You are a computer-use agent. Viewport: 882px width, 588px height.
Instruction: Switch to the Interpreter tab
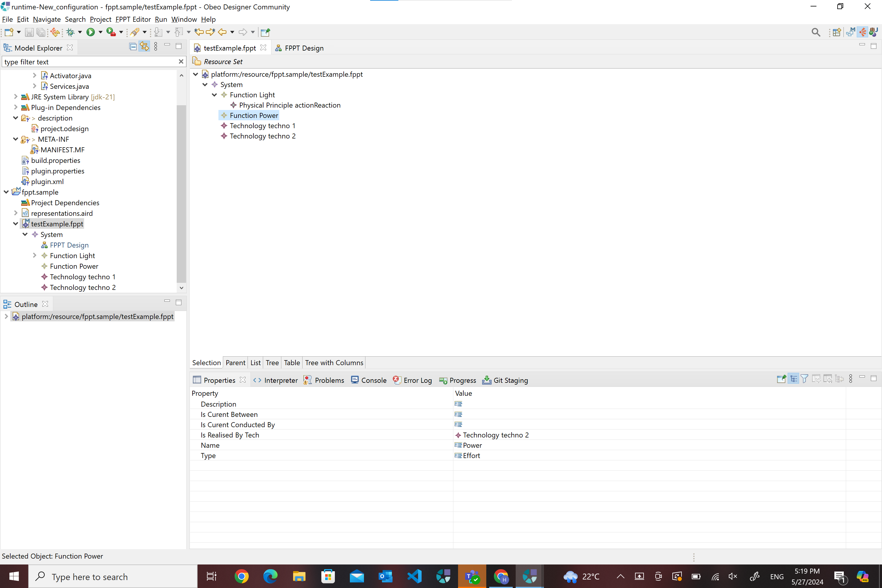click(x=276, y=380)
